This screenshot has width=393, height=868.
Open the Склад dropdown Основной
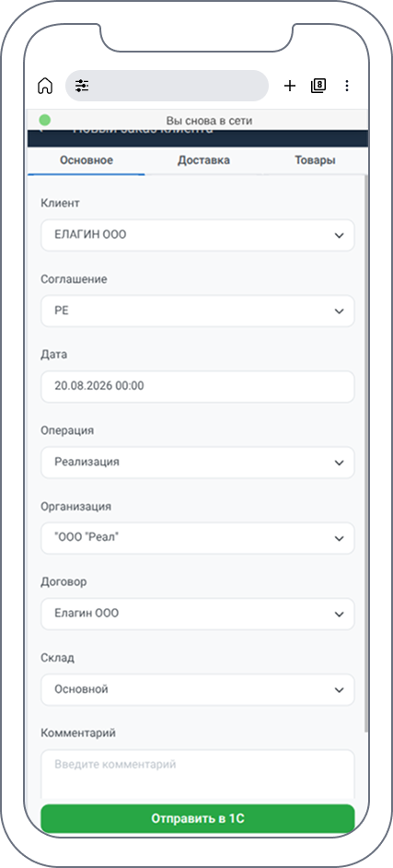click(x=197, y=690)
